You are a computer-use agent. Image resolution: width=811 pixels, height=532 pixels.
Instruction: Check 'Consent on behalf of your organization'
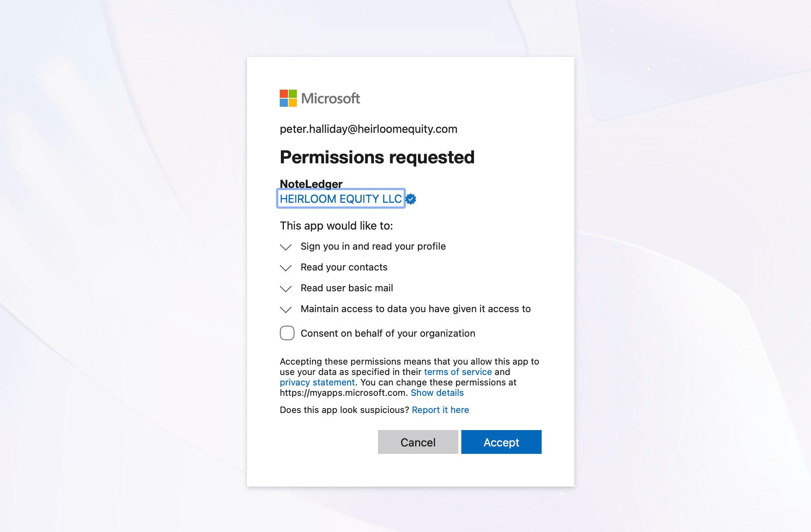click(x=287, y=333)
